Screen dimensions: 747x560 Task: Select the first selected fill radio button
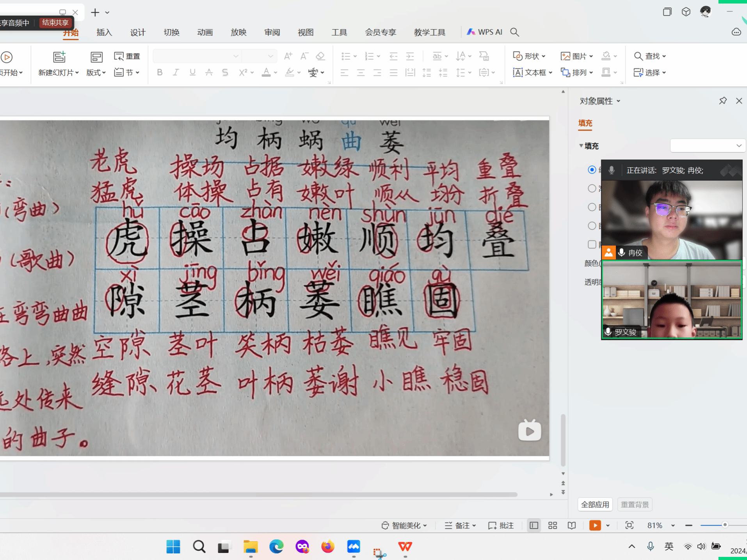592,170
